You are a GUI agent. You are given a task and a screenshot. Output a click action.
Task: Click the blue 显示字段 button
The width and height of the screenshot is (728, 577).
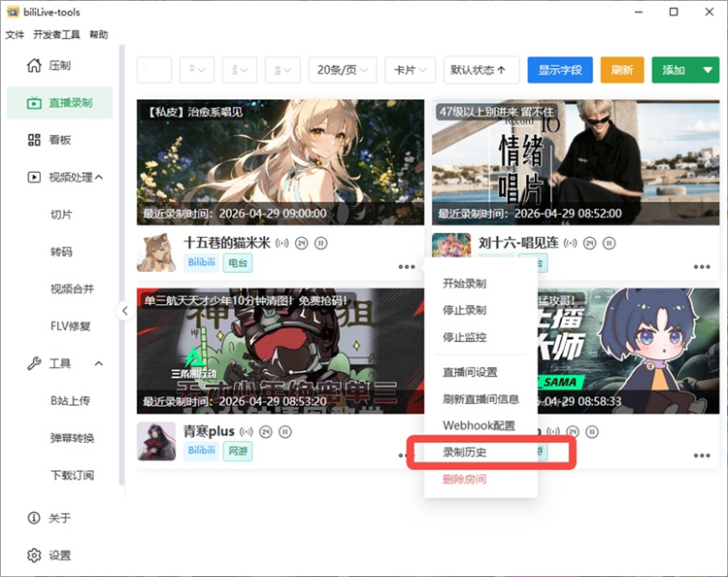[560, 70]
